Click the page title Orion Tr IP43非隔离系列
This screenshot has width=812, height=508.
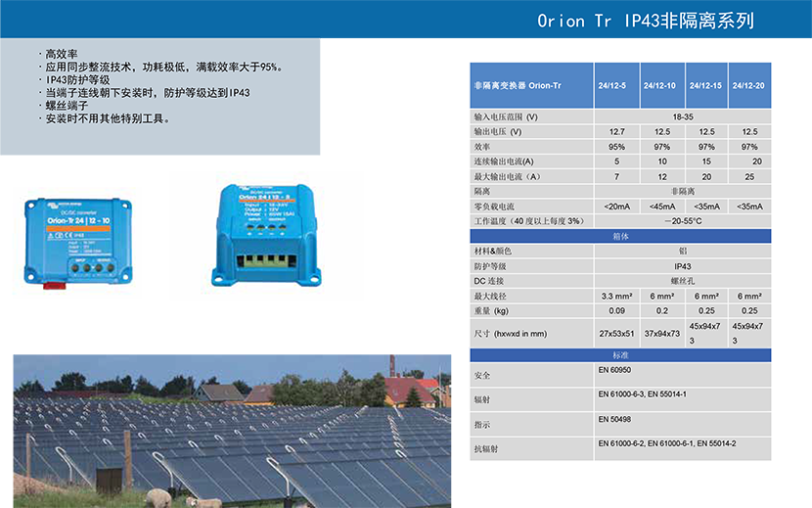point(646,21)
